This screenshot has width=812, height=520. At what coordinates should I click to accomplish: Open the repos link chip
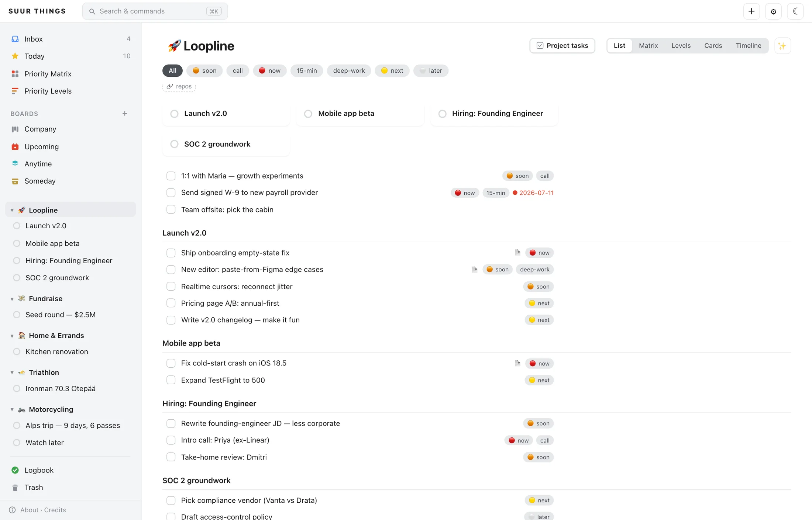point(179,87)
